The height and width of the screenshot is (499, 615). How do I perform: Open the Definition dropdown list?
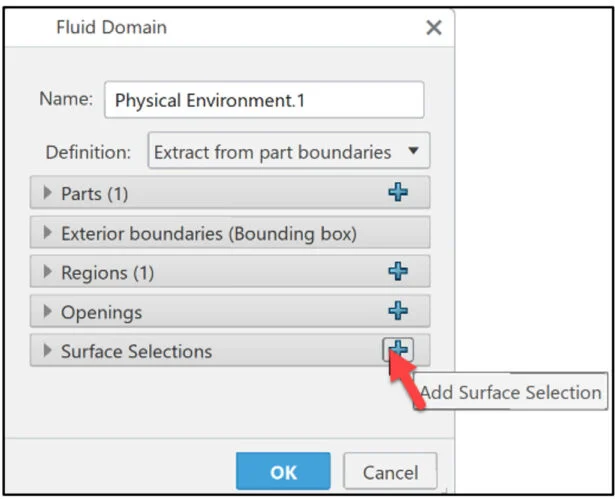tap(288, 153)
